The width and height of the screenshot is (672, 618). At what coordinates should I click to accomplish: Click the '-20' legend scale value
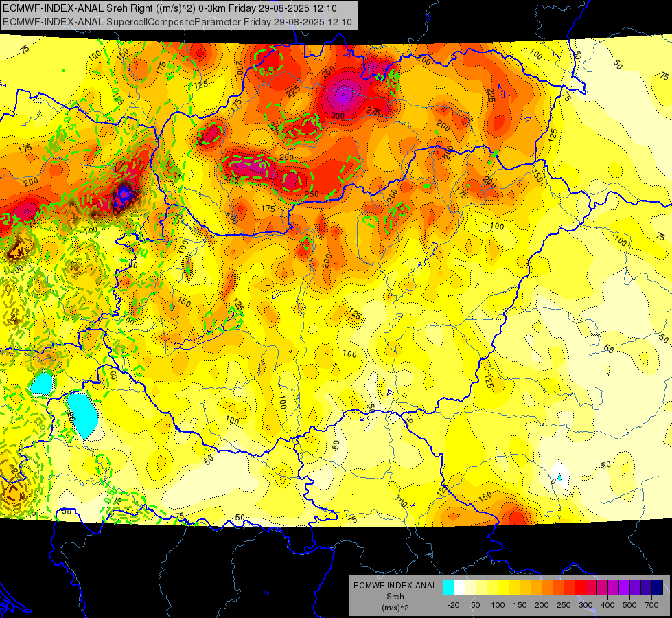point(453,605)
